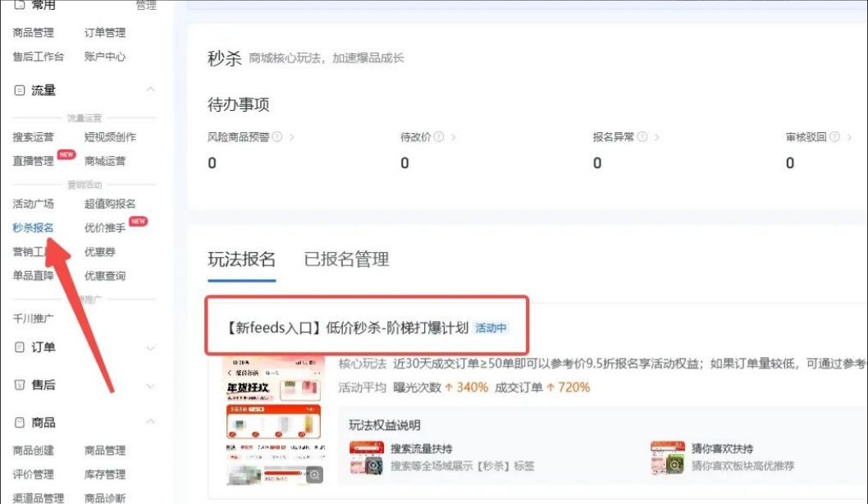Collapse the 流量 sidebar section
868x504 pixels.
pos(150,89)
